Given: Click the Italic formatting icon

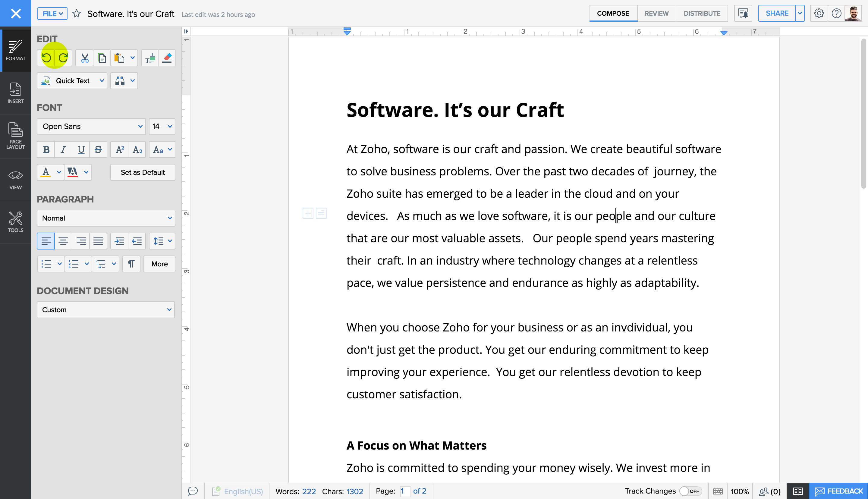Looking at the screenshot, I should (x=64, y=150).
